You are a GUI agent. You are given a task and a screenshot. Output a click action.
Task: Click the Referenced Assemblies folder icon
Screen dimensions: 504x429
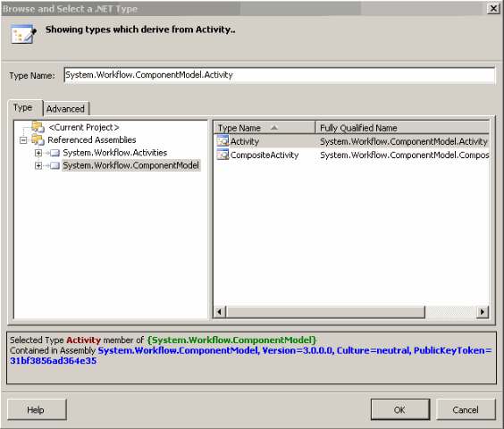click(38, 140)
